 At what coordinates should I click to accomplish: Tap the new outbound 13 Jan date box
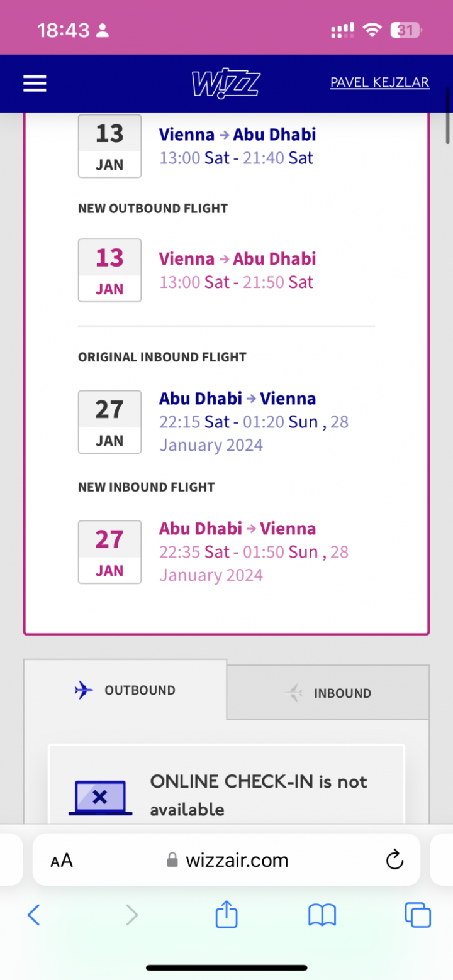(109, 270)
